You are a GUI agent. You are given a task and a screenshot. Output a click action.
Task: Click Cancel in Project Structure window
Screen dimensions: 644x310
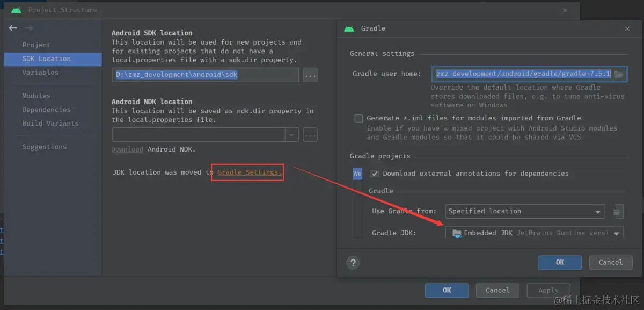[497, 290]
